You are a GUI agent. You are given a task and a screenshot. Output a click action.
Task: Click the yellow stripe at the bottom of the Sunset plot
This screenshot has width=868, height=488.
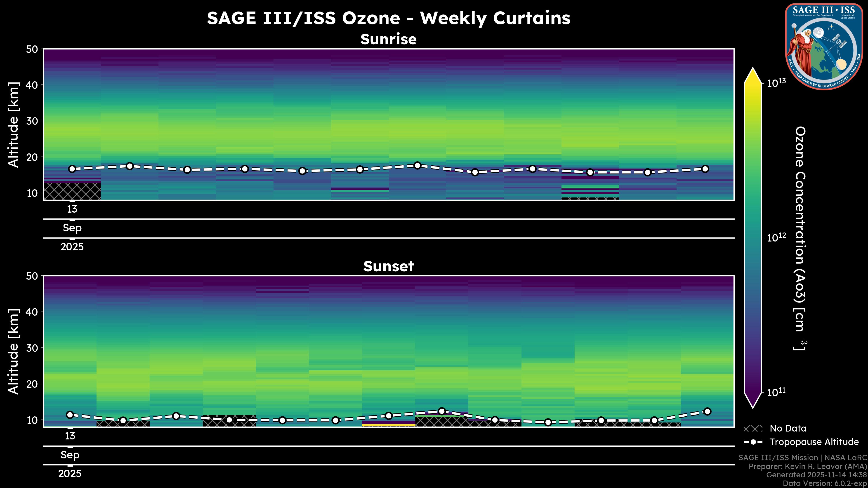tap(389, 425)
